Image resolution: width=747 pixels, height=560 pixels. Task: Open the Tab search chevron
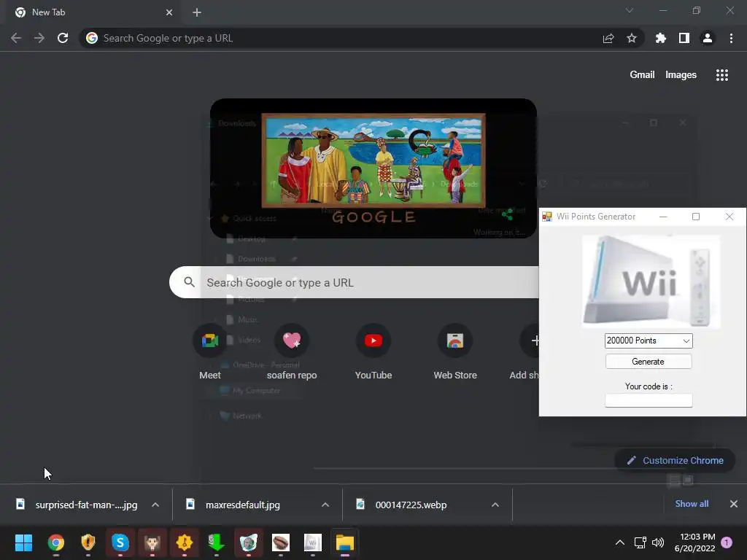click(x=630, y=10)
